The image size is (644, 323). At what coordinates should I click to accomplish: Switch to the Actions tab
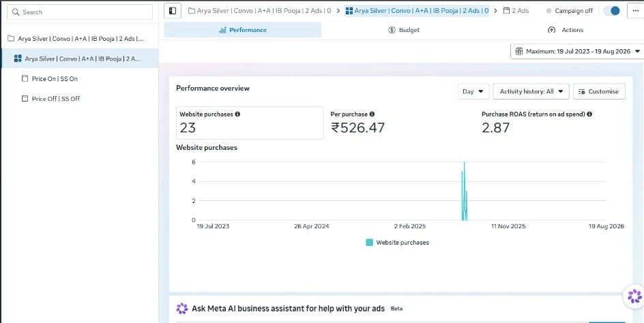(565, 30)
